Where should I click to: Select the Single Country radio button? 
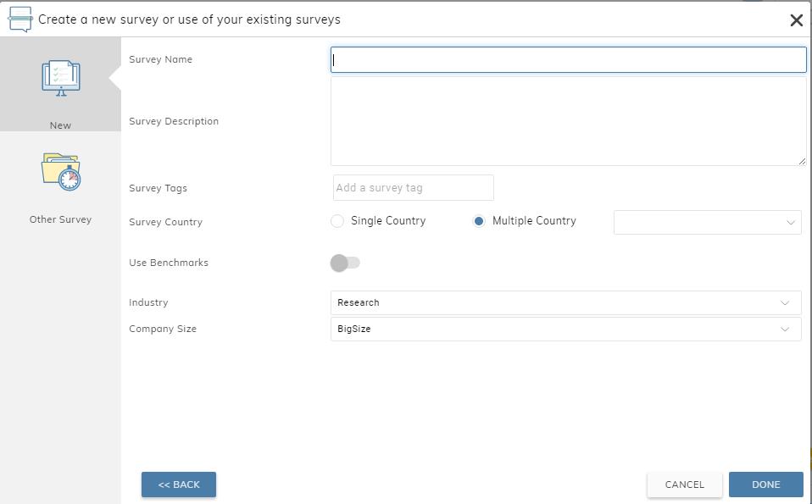tap(337, 221)
